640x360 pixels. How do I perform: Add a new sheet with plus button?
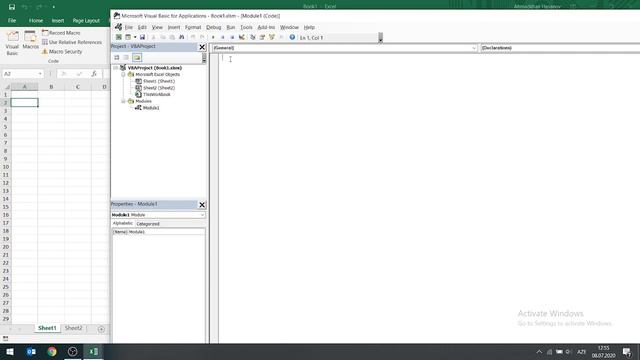(101, 329)
